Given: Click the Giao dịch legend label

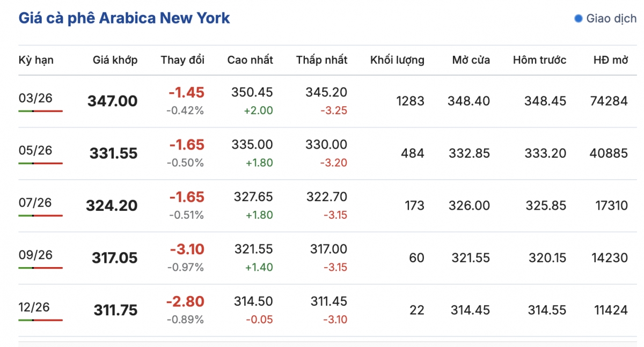Looking at the screenshot, I should tap(611, 19).
